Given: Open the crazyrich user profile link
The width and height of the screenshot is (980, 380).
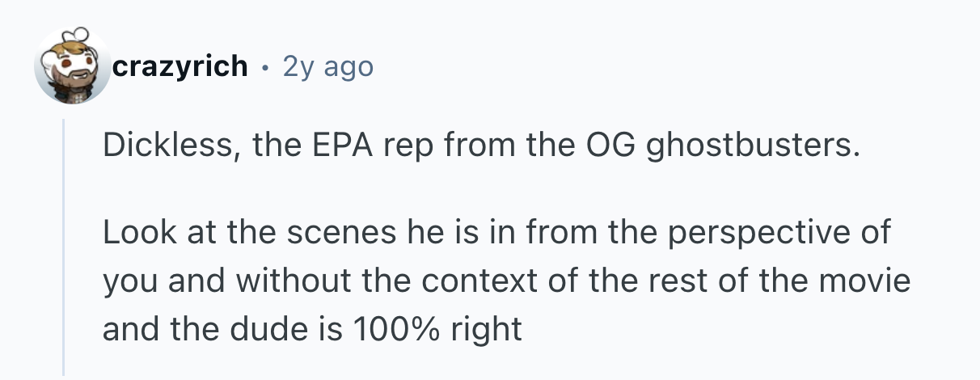Looking at the screenshot, I should 180,66.
